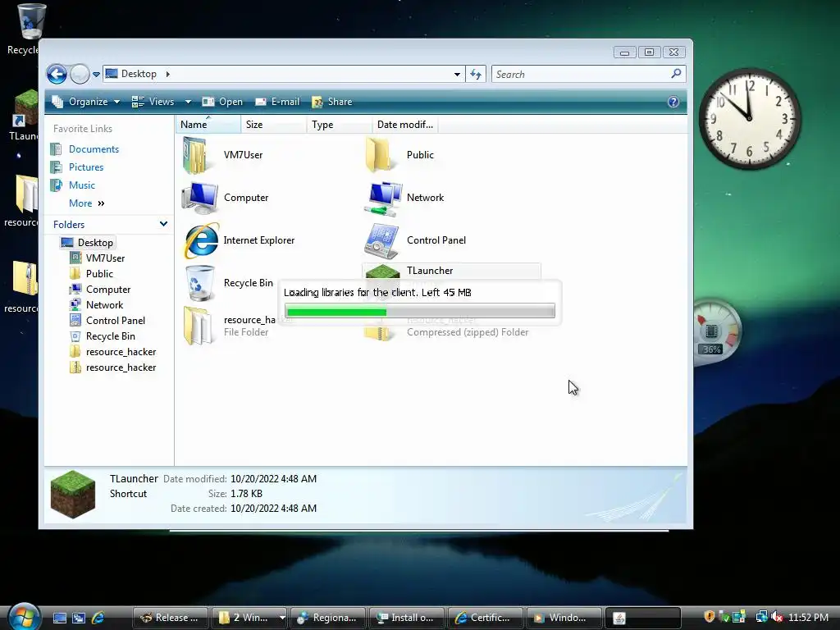Click the CPU meter gadget
840x630 pixels.
(715, 332)
